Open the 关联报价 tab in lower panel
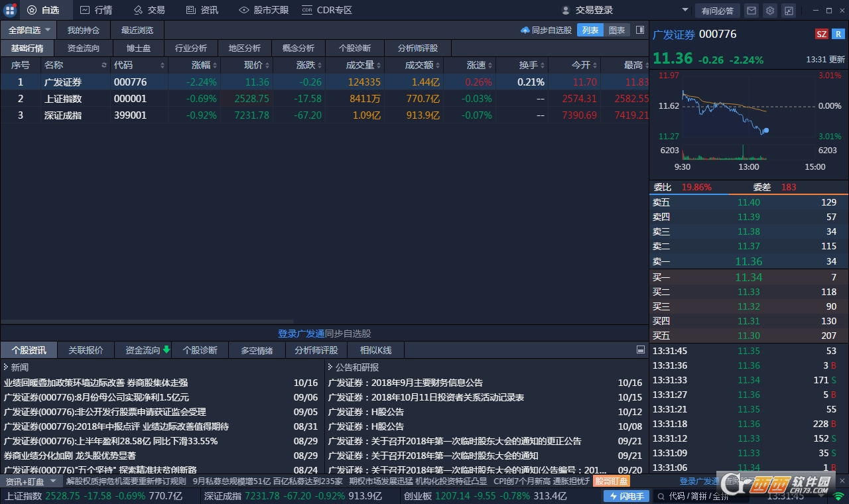The image size is (849, 504). 86,349
